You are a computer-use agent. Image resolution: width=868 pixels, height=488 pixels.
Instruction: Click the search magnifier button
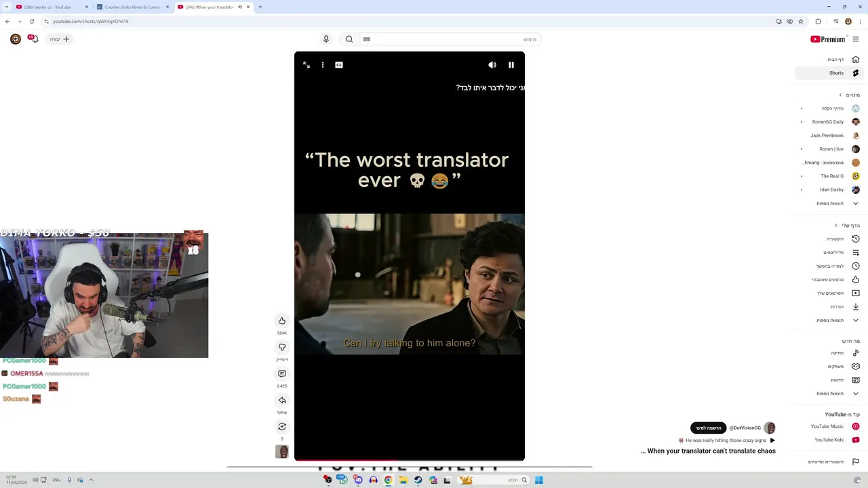349,39
